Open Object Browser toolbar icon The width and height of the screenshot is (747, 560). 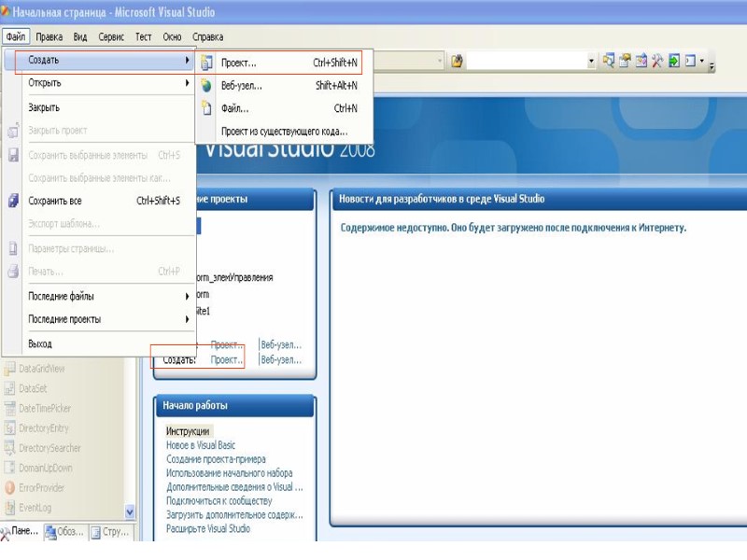coord(641,61)
